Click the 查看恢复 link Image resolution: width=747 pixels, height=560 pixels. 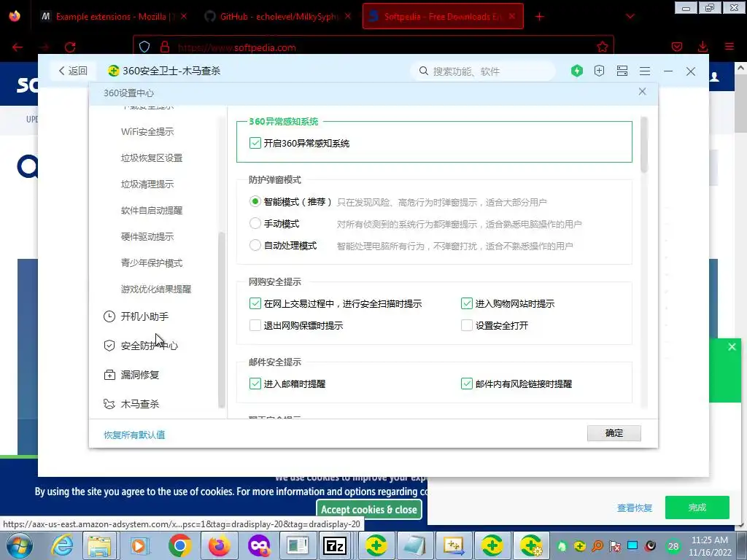(635, 508)
